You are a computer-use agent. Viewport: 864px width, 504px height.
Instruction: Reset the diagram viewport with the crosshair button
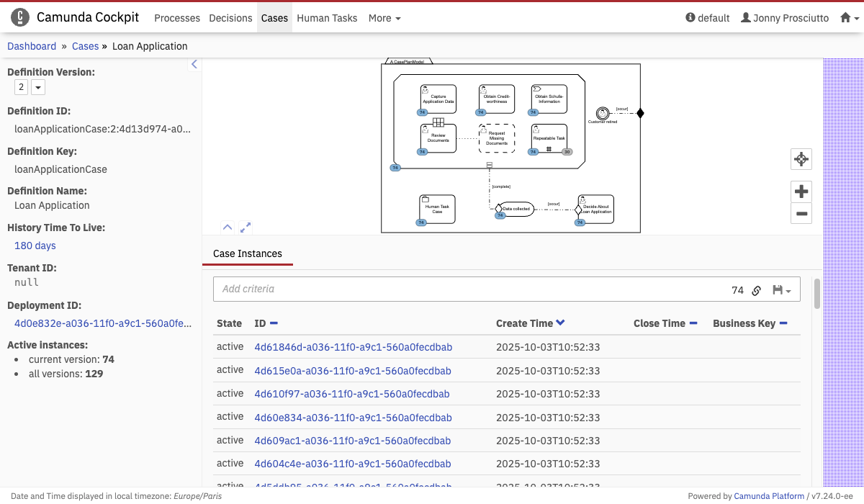801,159
